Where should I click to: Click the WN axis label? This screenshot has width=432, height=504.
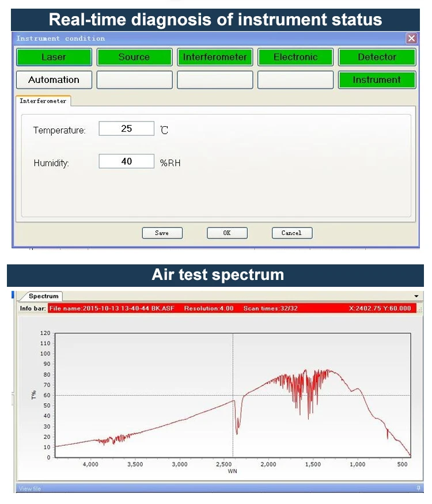pos(232,471)
